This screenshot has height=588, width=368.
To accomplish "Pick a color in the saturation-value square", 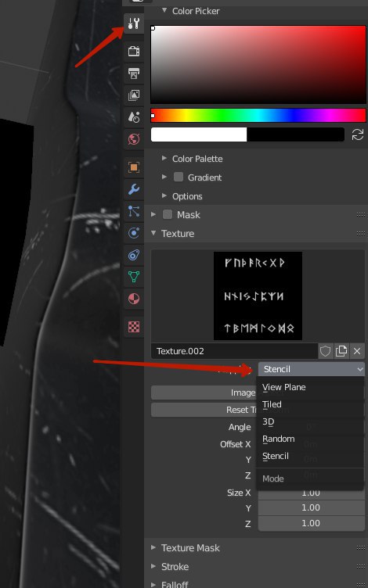I will (258, 64).
